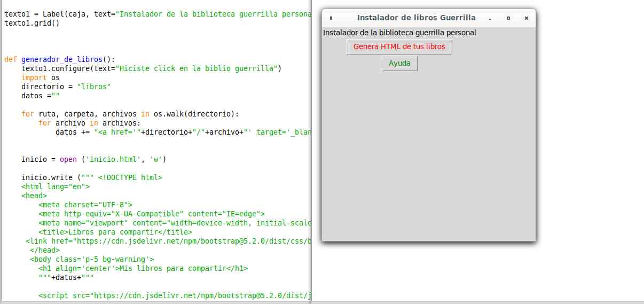
Task: Open the window menu icon in Instalador title bar
Action: 331,18
